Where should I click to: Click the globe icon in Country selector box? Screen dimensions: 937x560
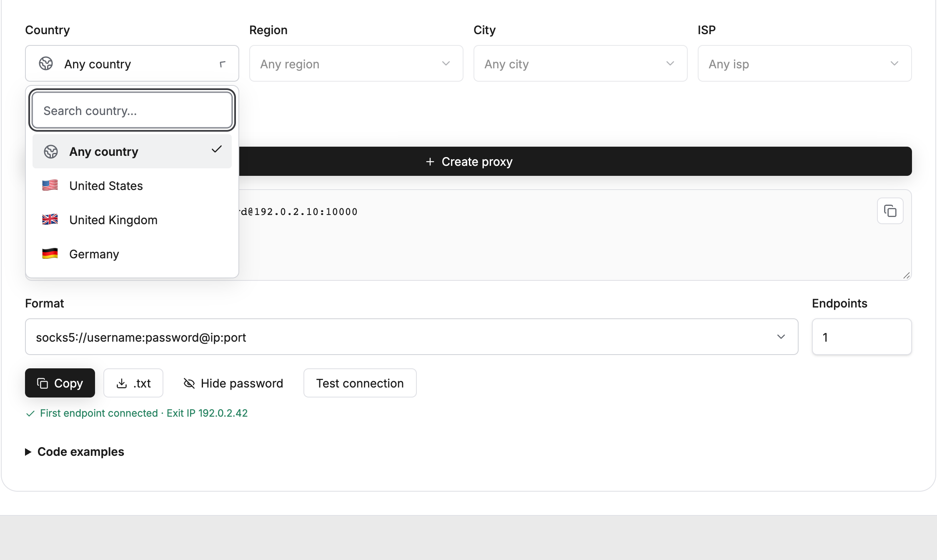46,63
